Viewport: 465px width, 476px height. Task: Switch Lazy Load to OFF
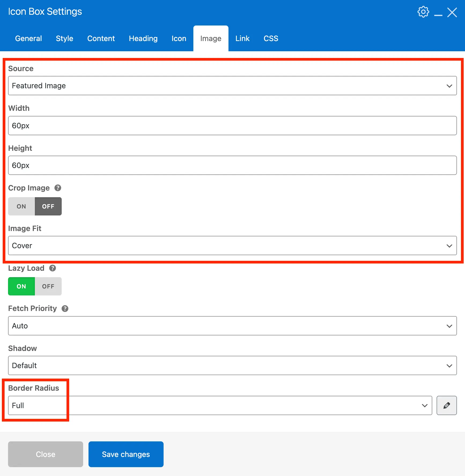(x=48, y=286)
